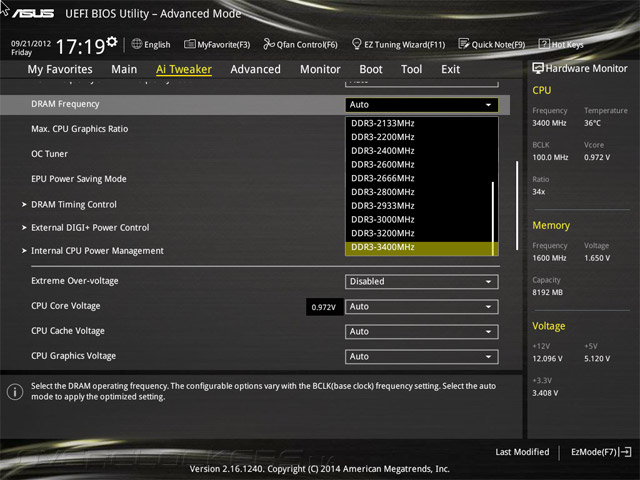Choose DDR3-3200MHz option

tap(420, 233)
